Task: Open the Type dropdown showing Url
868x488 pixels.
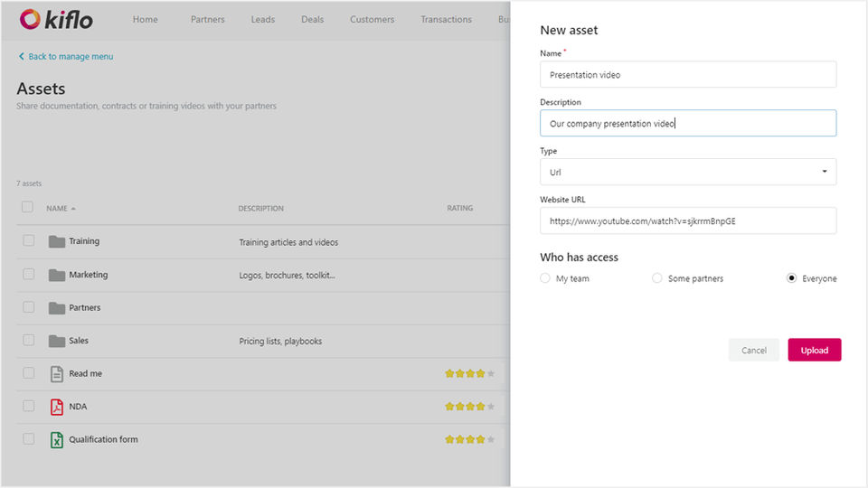Action: click(688, 172)
